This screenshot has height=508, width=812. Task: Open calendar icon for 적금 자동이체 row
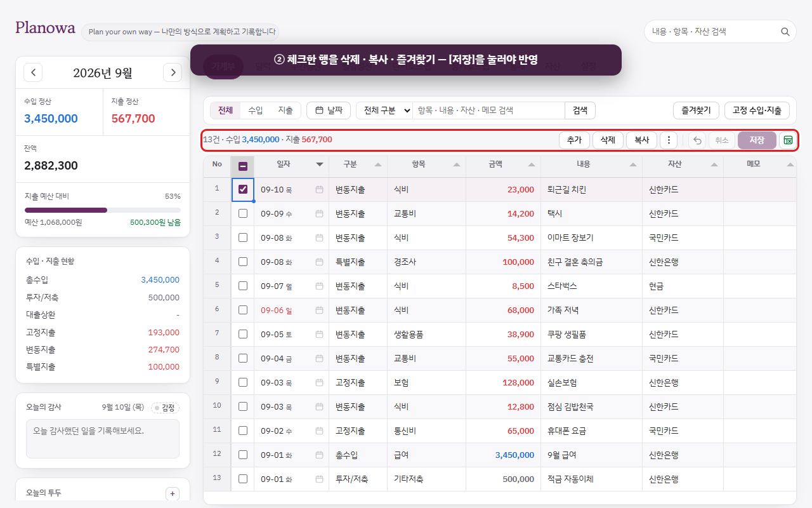[x=319, y=479]
